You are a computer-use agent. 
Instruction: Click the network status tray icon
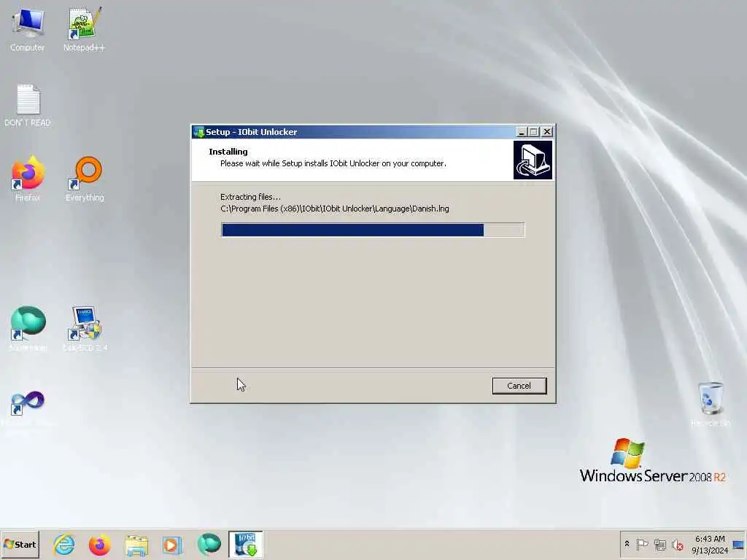click(659, 544)
